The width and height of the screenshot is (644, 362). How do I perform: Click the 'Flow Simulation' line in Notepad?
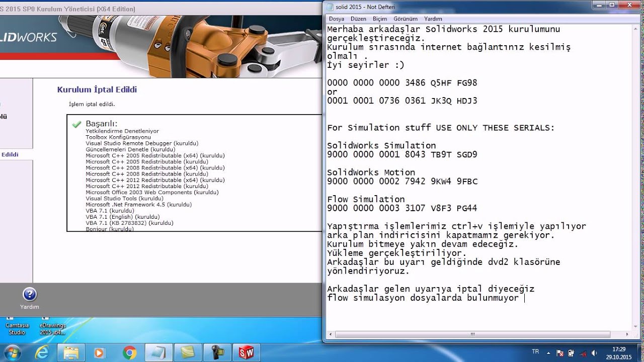pyautogui.click(x=366, y=200)
